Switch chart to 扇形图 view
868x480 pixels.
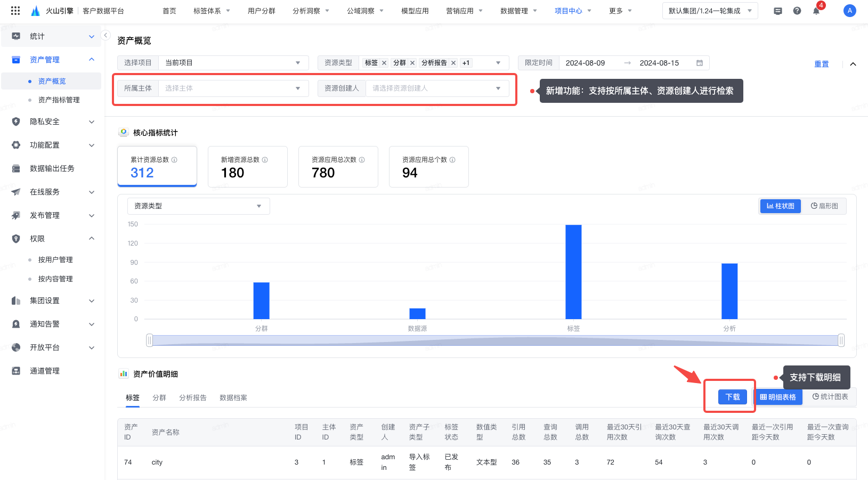(x=824, y=206)
